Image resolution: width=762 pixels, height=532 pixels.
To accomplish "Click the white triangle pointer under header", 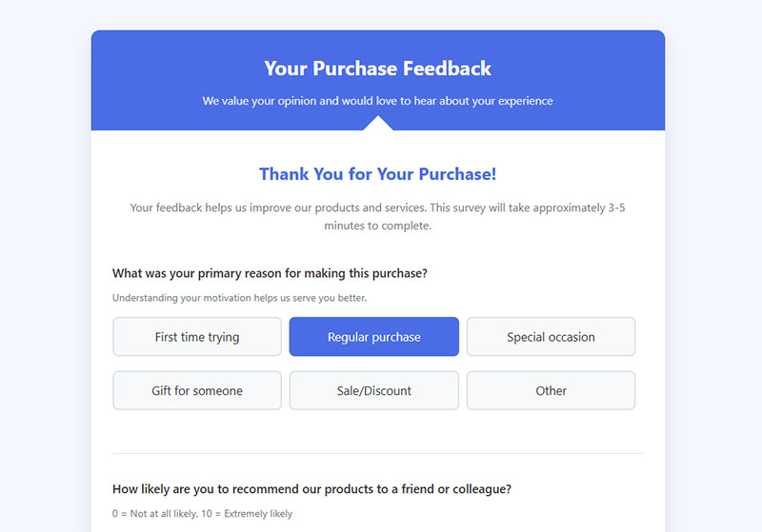I will coord(378,125).
